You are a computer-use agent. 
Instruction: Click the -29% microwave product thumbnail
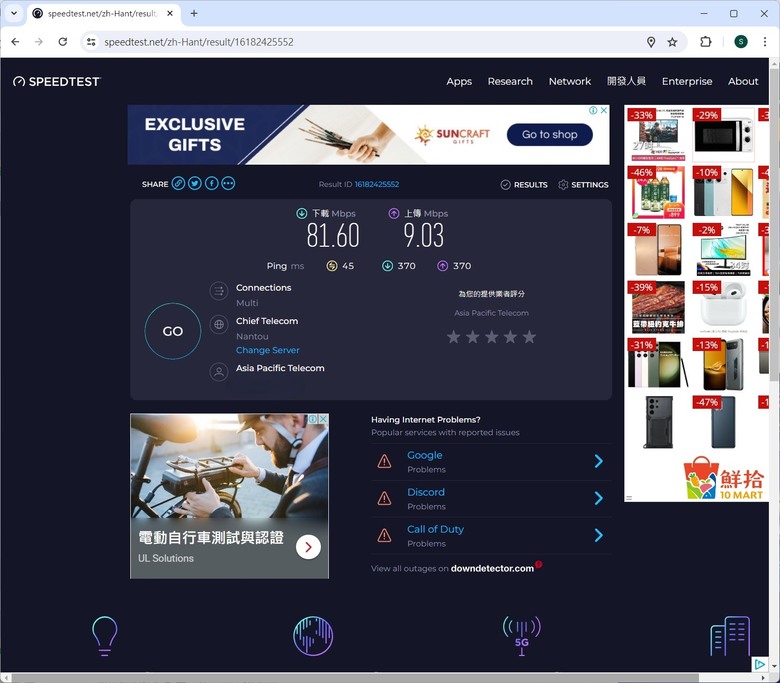pos(724,134)
